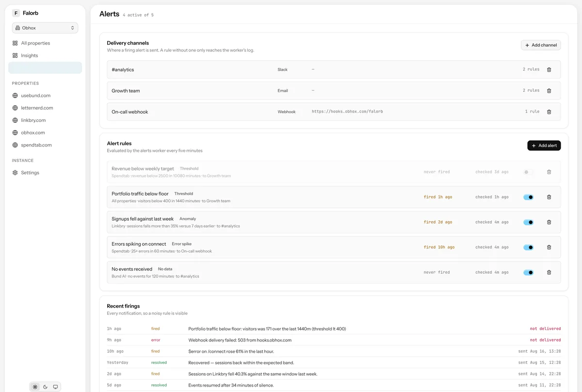Open instance Settings
This screenshot has height=392, width=582.
click(45, 173)
